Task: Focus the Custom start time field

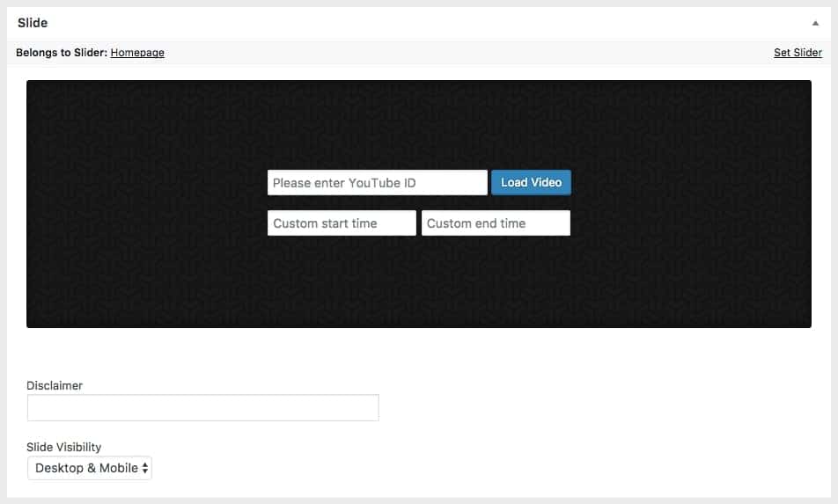Action: click(342, 223)
